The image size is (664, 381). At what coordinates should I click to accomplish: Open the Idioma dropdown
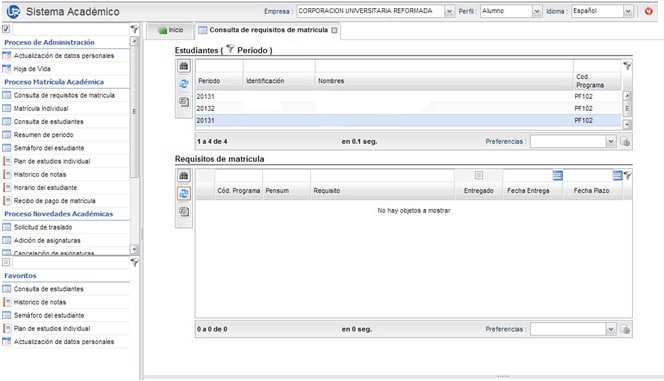click(x=628, y=11)
